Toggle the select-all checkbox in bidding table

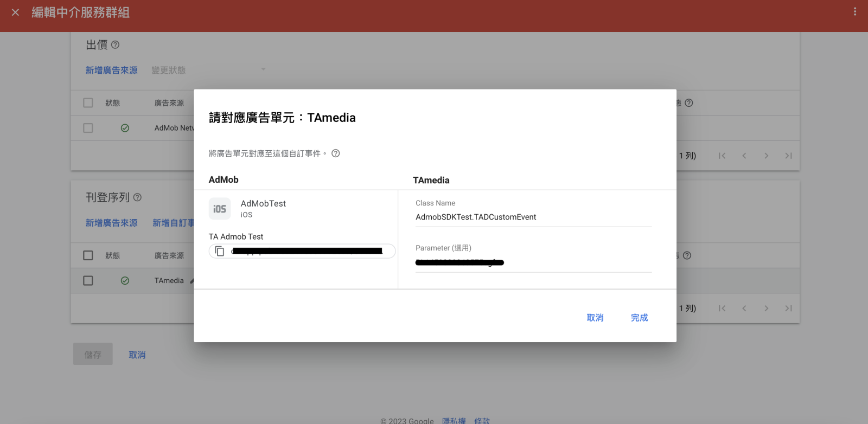[x=88, y=102]
